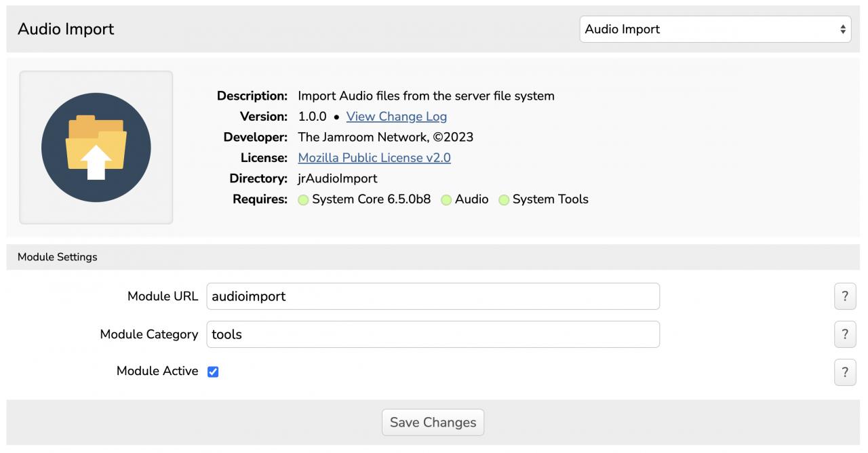Click the green status dot beside Audio
This screenshot has height=453, width=868.
point(446,200)
